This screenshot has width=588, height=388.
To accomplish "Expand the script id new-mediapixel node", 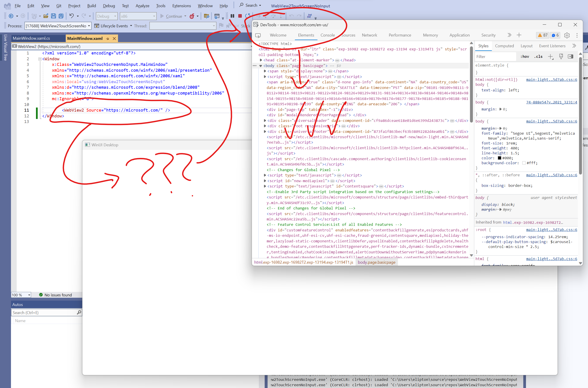I will [265, 181].
